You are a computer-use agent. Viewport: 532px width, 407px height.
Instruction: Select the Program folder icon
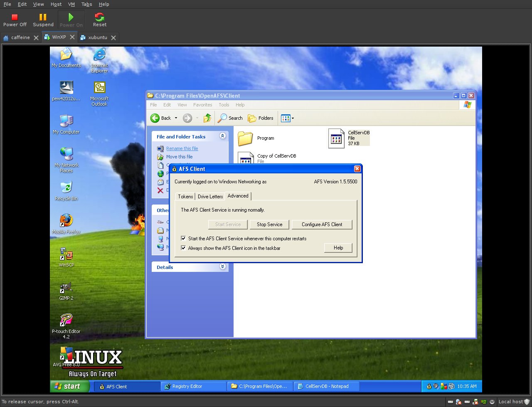click(245, 138)
